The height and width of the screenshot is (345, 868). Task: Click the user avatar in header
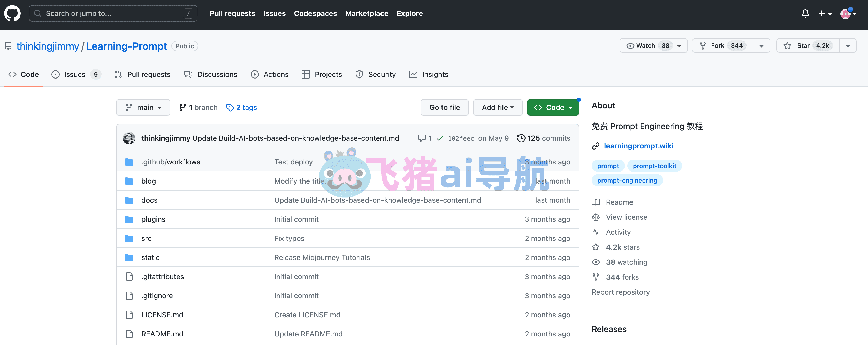846,13
